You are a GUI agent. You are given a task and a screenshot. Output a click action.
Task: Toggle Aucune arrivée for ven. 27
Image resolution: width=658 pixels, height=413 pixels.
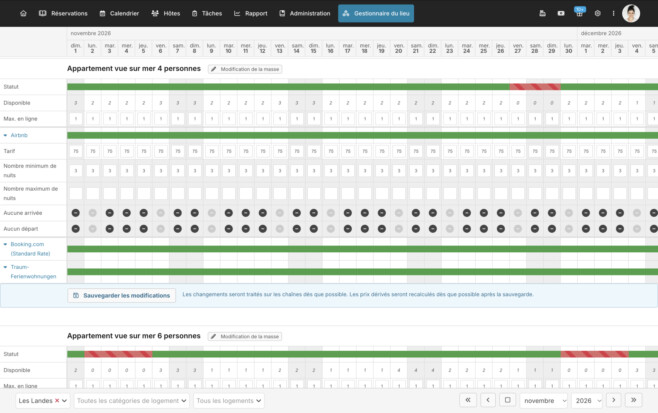click(518, 213)
